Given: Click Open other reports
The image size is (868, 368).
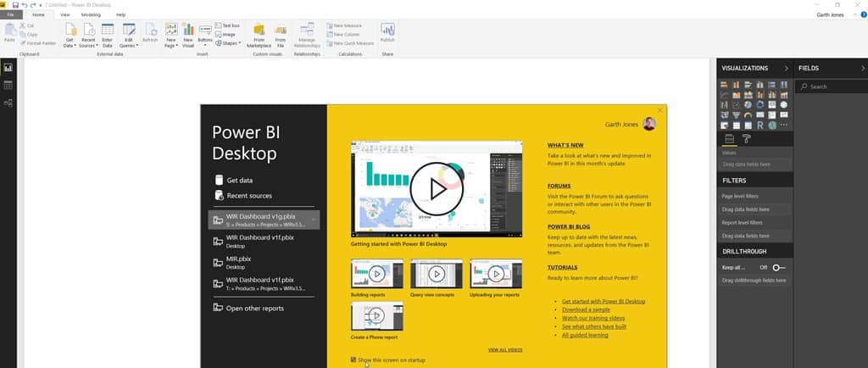Looking at the screenshot, I should [248, 309].
